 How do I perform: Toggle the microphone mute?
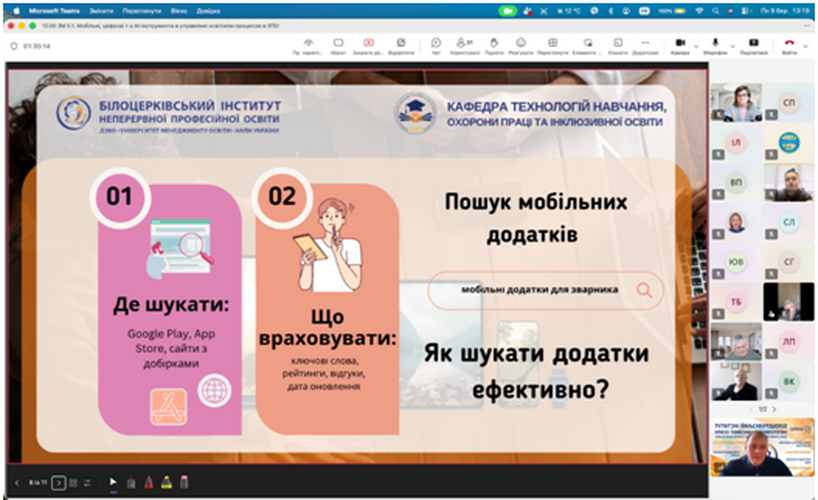pyautogui.click(x=714, y=44)
